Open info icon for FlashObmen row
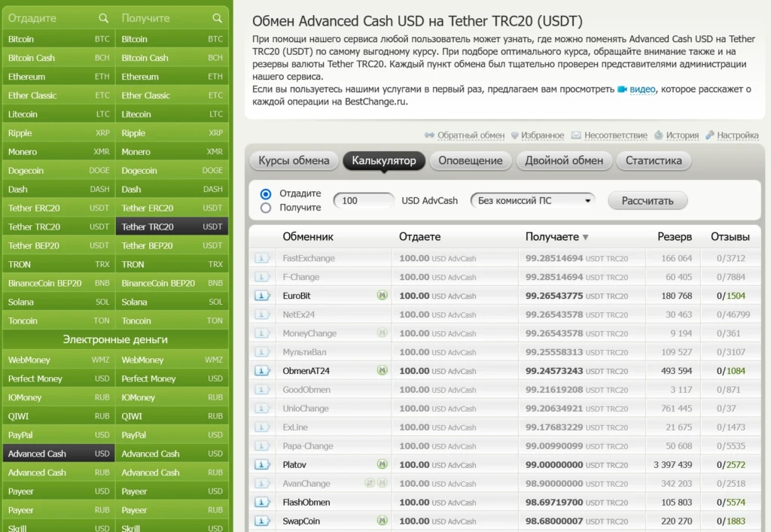 (x=262, y=503)
